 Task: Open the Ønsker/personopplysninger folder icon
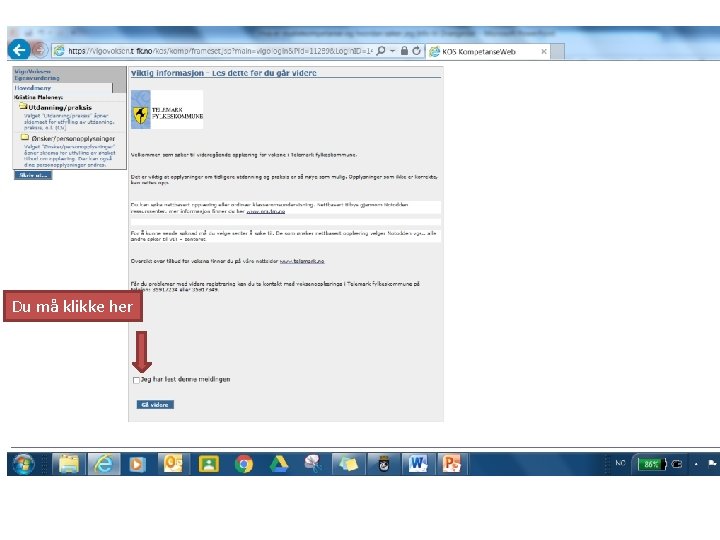tap(24, 137)
